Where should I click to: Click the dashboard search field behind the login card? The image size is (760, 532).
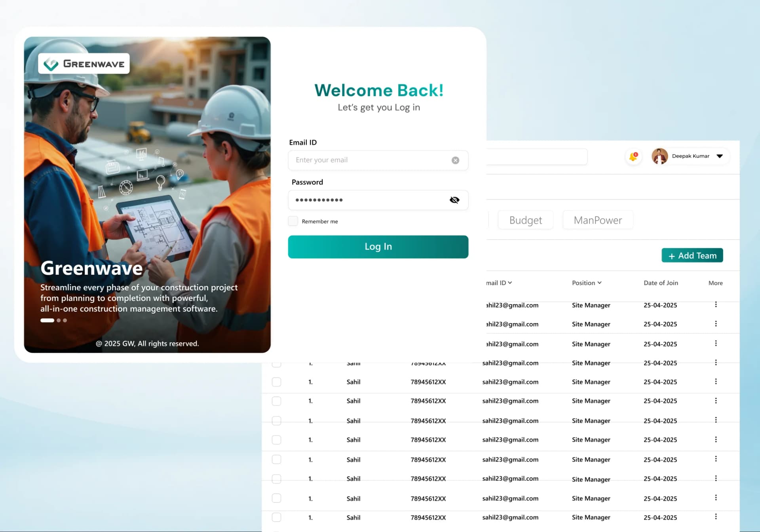[537, 157]
